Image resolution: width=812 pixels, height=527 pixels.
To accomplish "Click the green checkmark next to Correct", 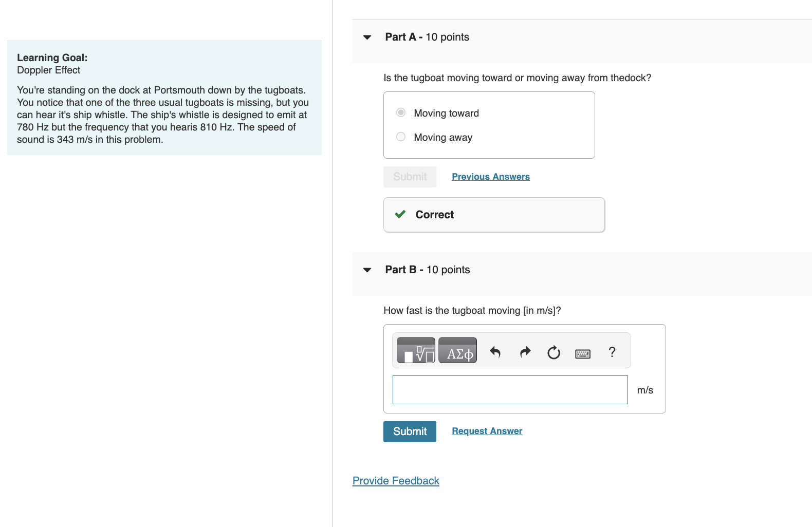I will coord(400,214).
